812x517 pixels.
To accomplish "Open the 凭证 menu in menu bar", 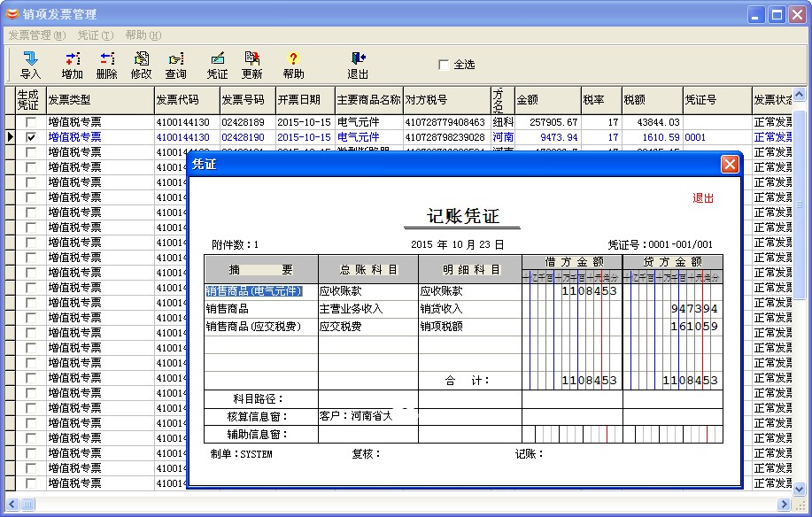I will (96, 35).
